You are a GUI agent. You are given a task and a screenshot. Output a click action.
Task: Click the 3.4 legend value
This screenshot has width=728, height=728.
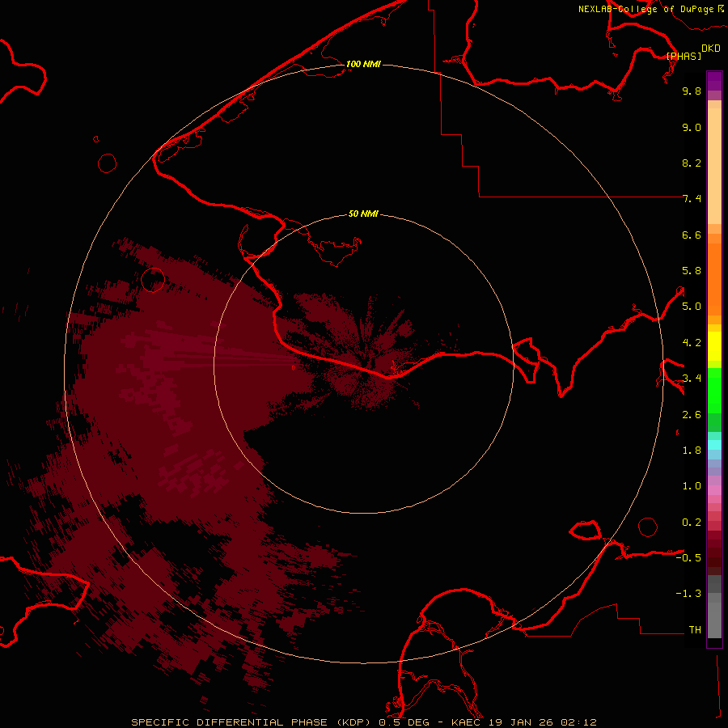[692, 379]
